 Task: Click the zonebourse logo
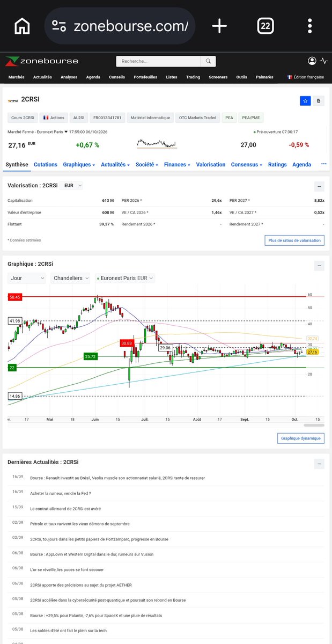click(x=41, y=61)
